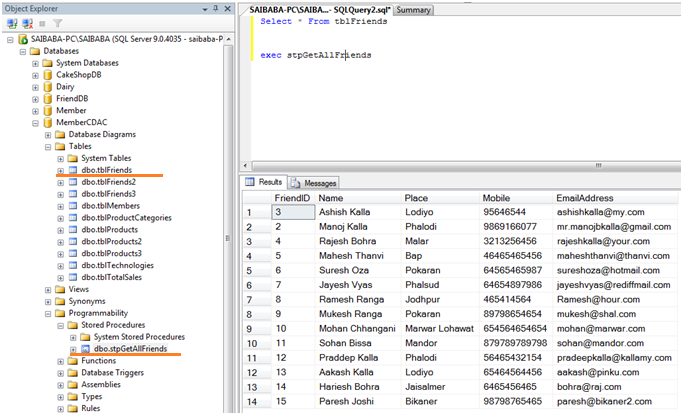Click the Connect icon in Object Explorer toolbar
This screenshot has width=681, height=414.
pyautogui.click(x=10, y=22)
